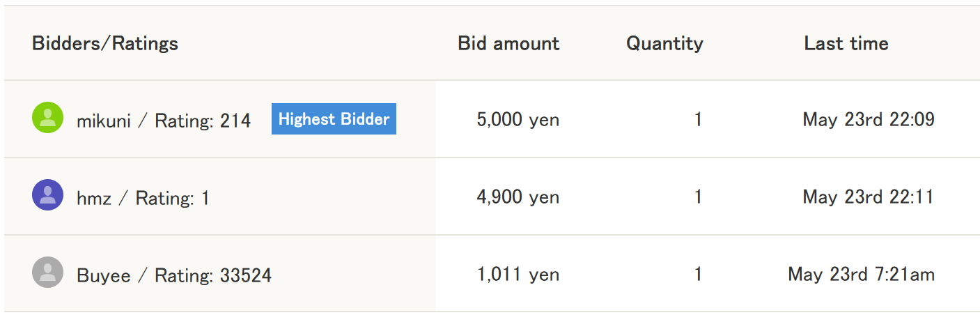Image resolution: width=980 pixels, height=322 pixels.
Task: Open bidder mikuni / Rating: 214
Action: [x=164, y=121]
